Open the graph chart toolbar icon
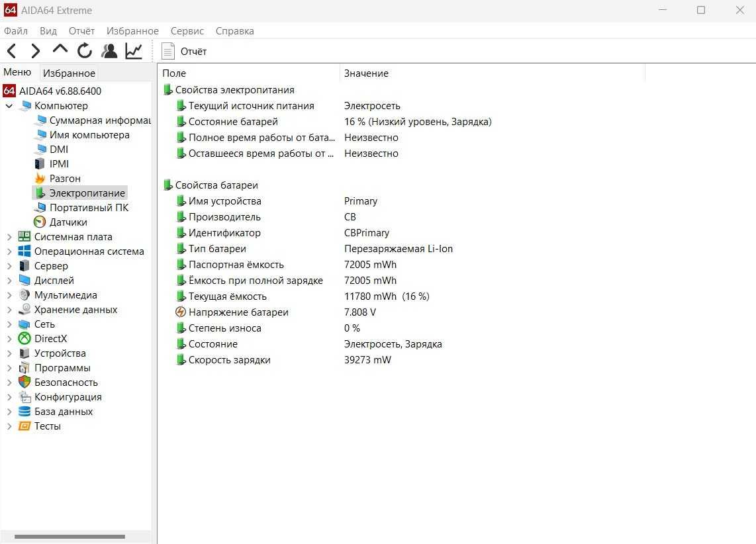The width and height of the screenshot is (756, 544). pos(134,50)
